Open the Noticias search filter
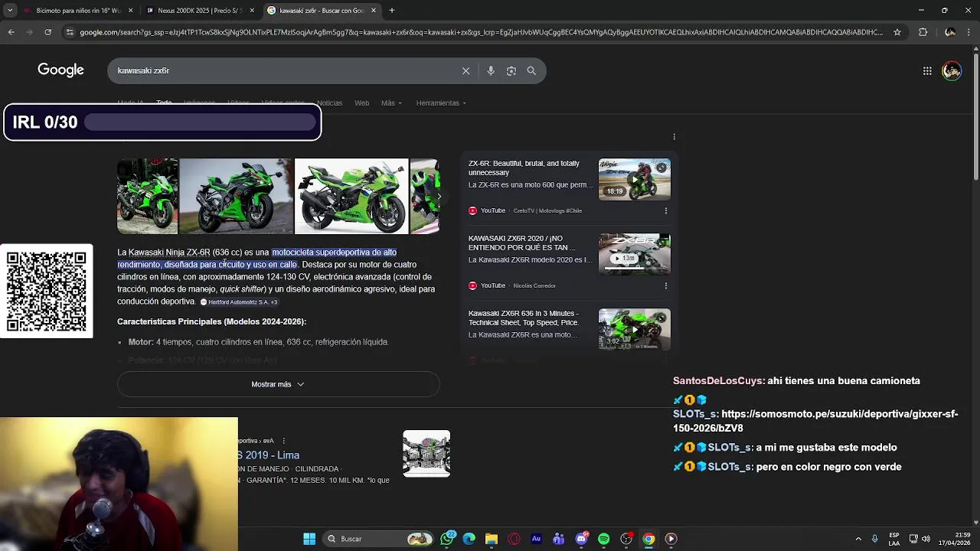 pyautogui.click(x=329, y=103)
